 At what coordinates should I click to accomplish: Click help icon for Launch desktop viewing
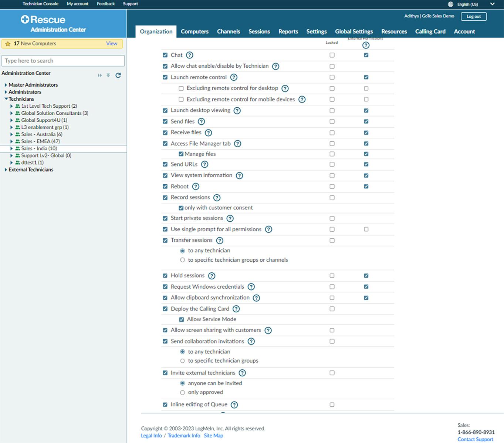click(x=237, y=111)
